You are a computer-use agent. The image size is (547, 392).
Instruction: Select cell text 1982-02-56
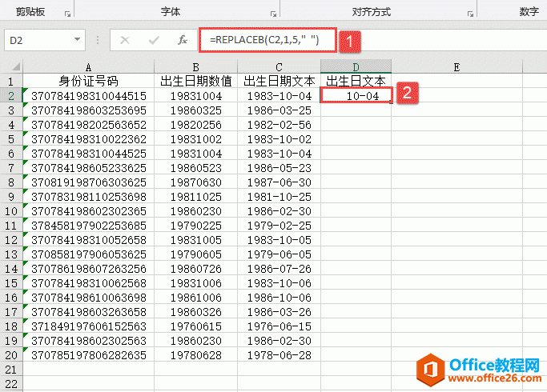point(279,125)
